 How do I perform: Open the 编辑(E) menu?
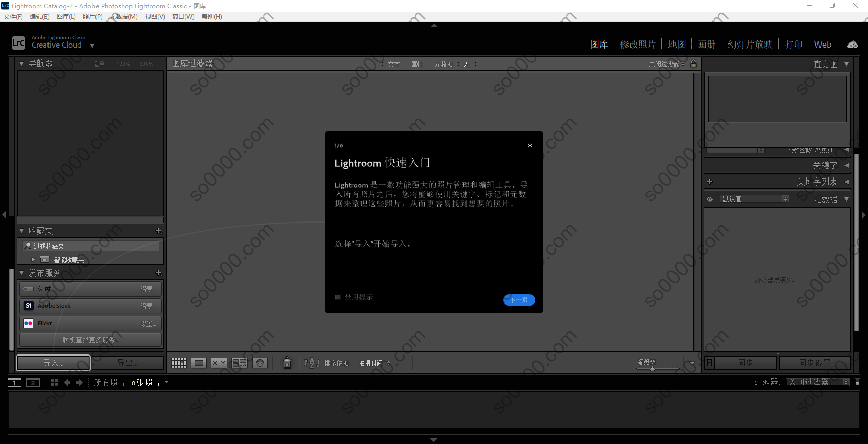[39, 17]
